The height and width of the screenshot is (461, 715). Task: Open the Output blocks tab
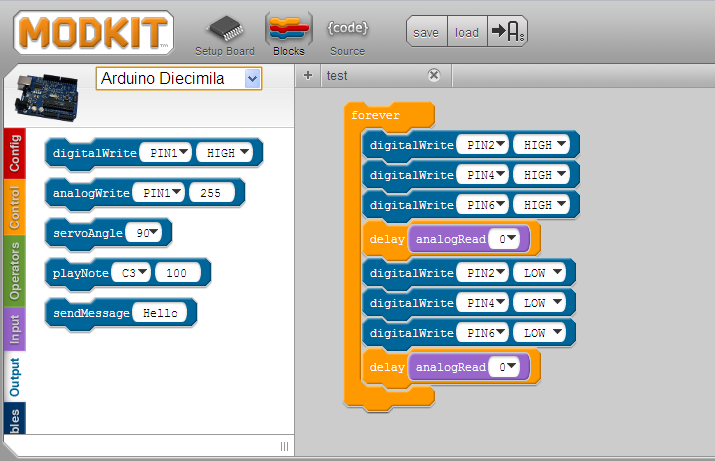coord(15,377)
